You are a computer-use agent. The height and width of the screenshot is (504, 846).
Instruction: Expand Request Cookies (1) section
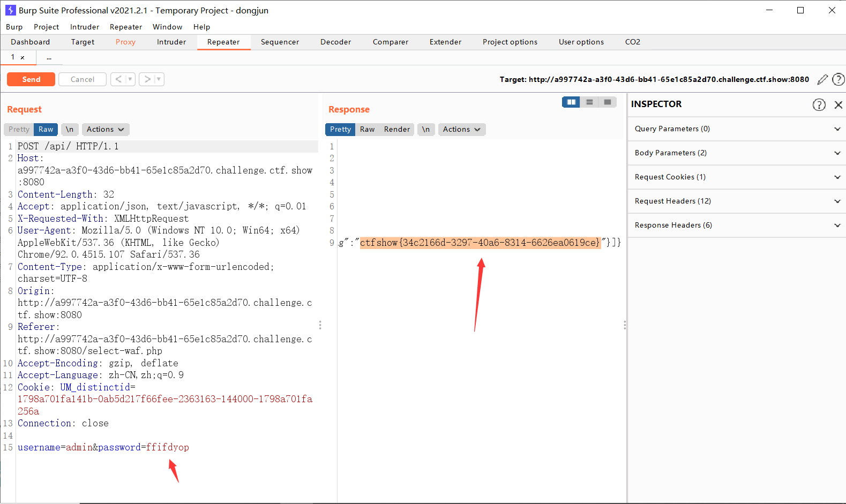[x=737, y=177]
